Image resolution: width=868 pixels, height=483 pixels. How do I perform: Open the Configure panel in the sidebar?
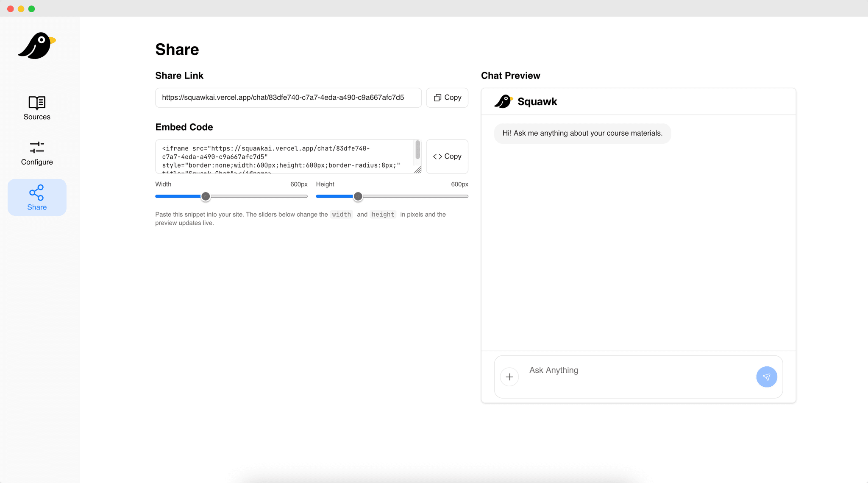(36, 154)
